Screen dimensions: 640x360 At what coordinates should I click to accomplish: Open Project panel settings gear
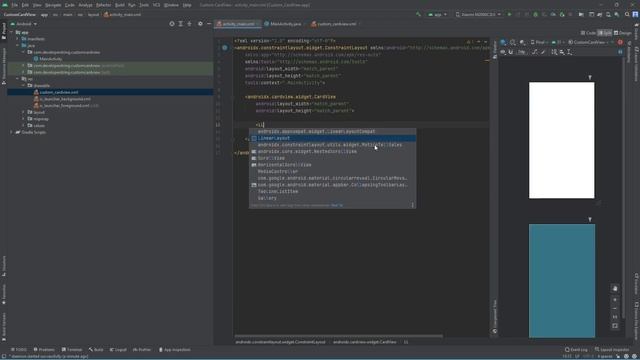pyautogui.click(x=200, y=24)
